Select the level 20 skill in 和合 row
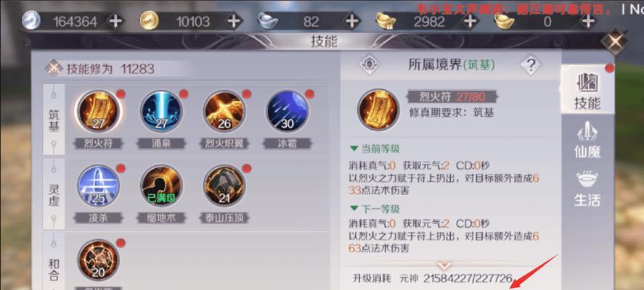Image resolution: width=644 pixels, height=290 pixels. coord(98,260)
